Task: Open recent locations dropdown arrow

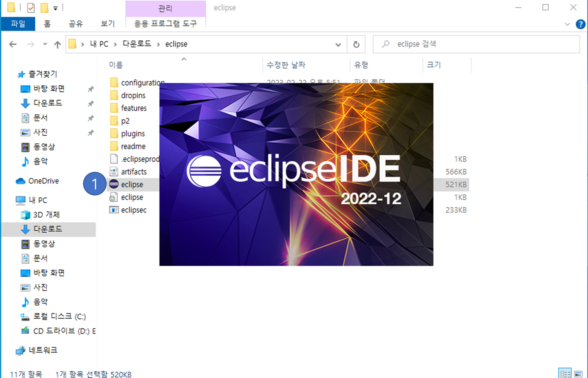Action: pyautogui.click(x=45, y=44)
